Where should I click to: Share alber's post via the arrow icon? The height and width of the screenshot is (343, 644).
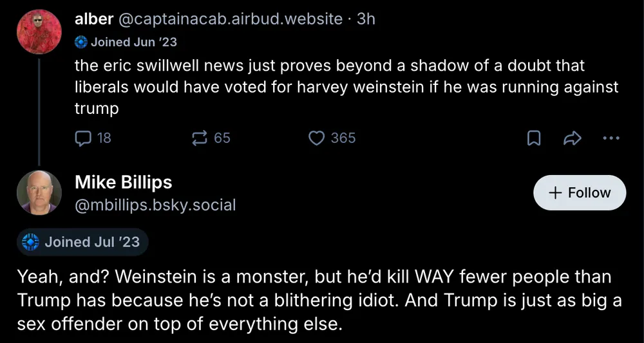(573, 138)
